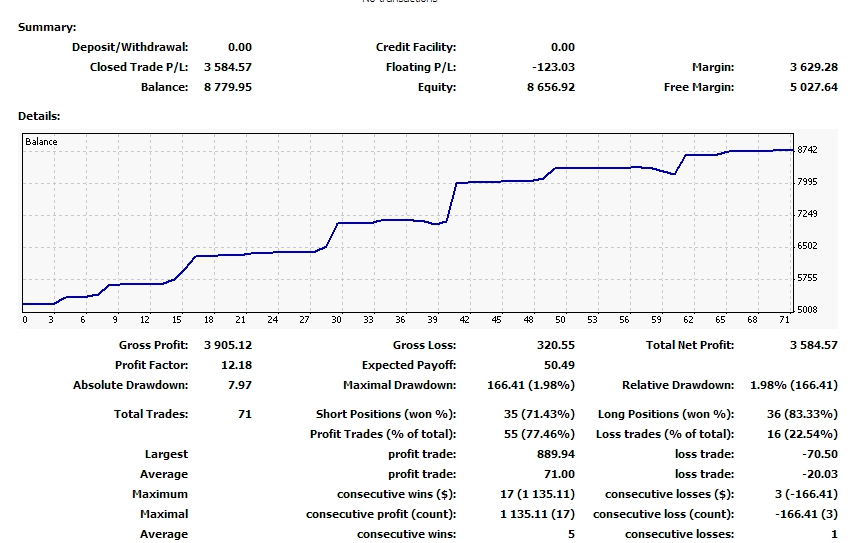Click the Relative Drawdown label

[x=678, y=385]
